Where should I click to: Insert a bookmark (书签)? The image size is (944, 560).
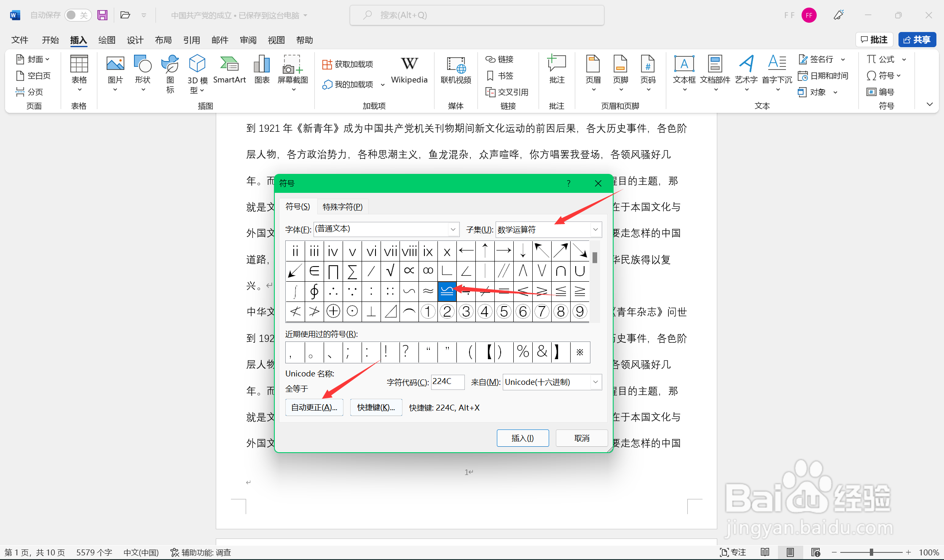(499, 76)
